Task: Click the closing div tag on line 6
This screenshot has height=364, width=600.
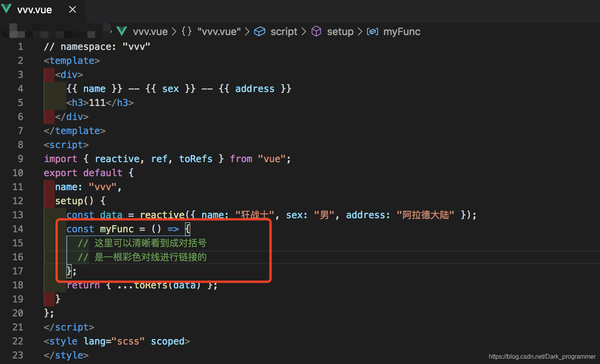Action: (x=72, y=117)
